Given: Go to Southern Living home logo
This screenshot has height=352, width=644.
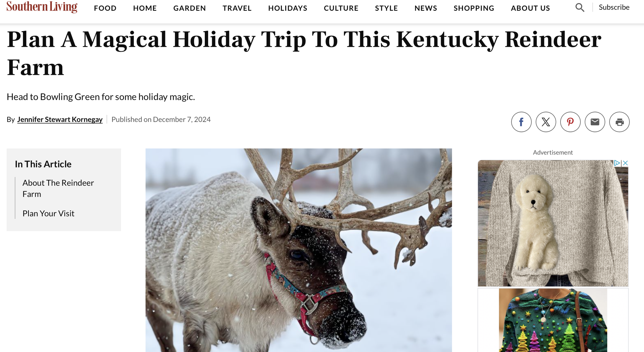Looking at the screenshot, I should coord(42,7).
